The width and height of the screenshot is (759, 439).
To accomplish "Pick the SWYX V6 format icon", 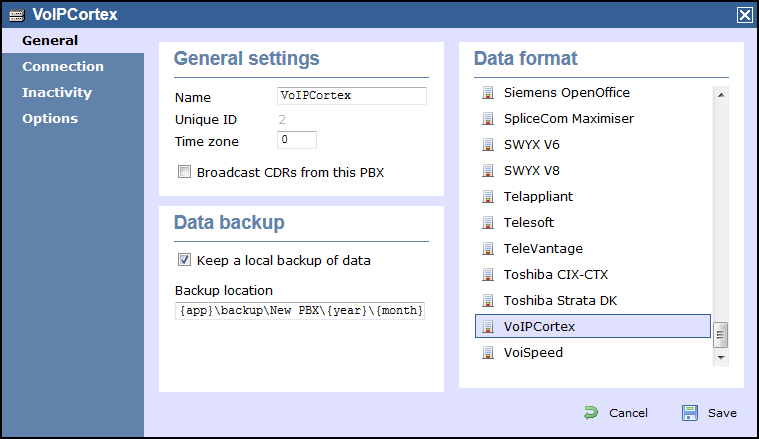I will [x=488, y=145].
